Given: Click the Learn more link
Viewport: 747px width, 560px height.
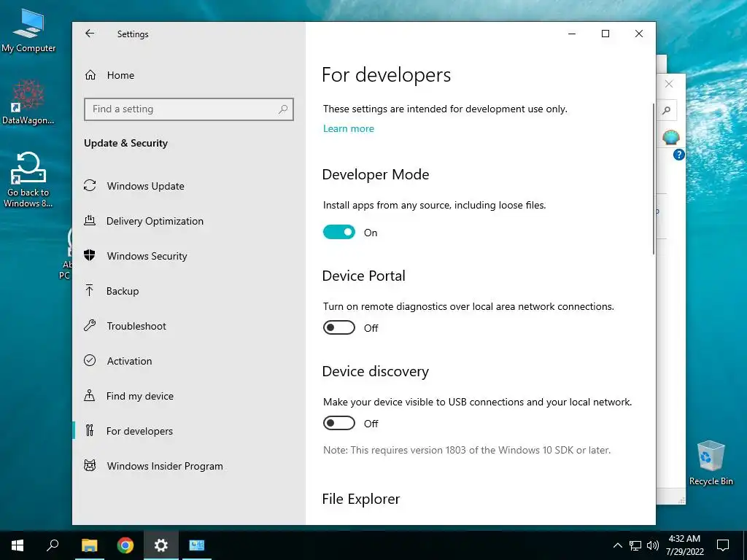Looking at the screenshot, I should [x=348, y=128].
